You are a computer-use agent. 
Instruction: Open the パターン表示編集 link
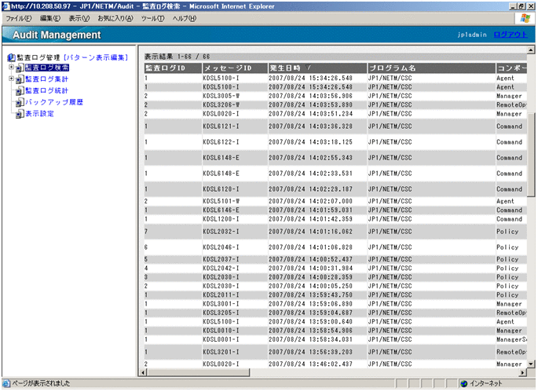(x=97, y=57)
